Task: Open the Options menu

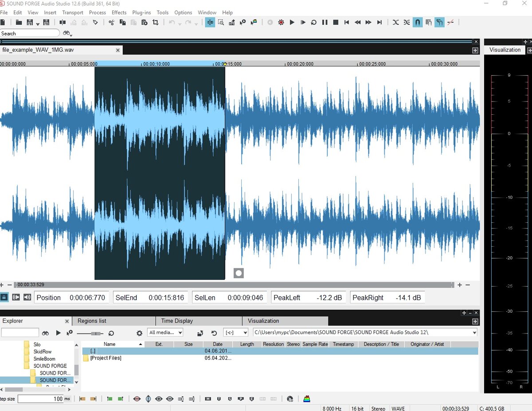Action: pos(183,12)
